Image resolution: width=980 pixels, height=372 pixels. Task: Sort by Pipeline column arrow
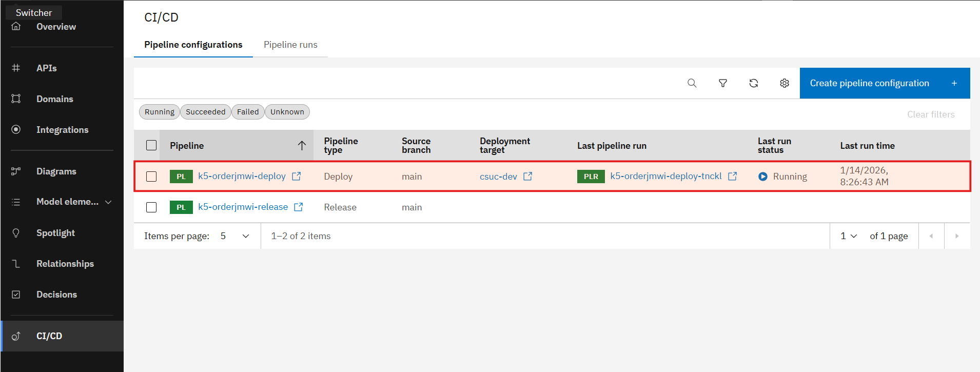(302, 146)
